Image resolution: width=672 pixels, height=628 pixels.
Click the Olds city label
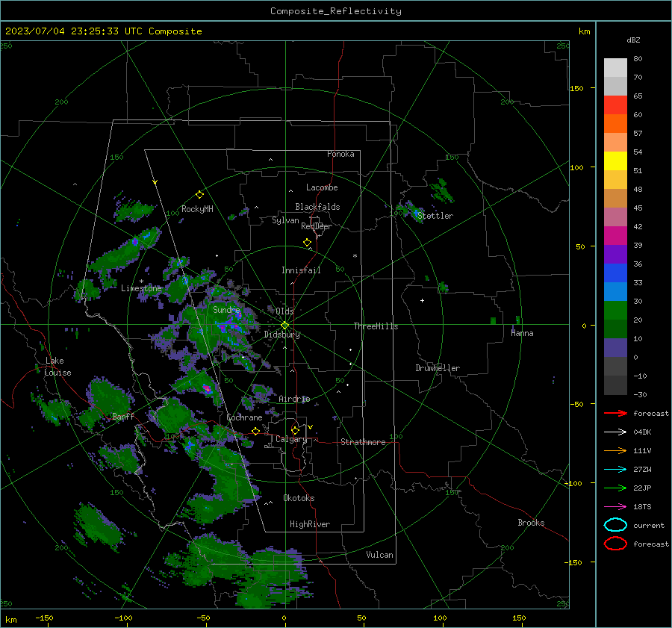pyautogui.click(x=284, y=311)
